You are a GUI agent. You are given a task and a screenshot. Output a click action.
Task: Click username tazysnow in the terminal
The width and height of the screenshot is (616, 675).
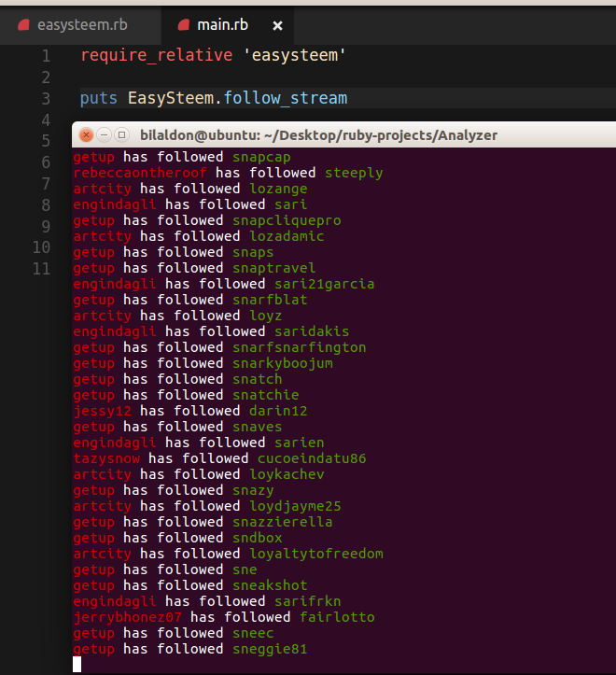click(x=106, y=459)
